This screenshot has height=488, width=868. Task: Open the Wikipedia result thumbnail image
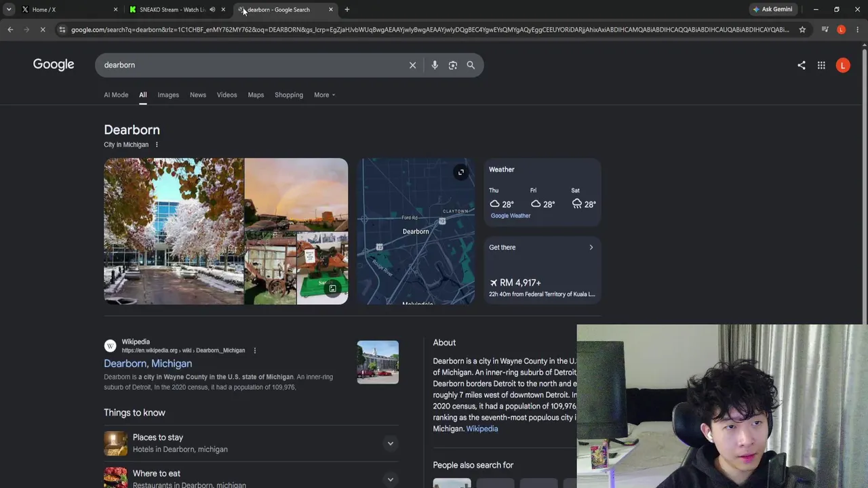(x=378, y=362)
